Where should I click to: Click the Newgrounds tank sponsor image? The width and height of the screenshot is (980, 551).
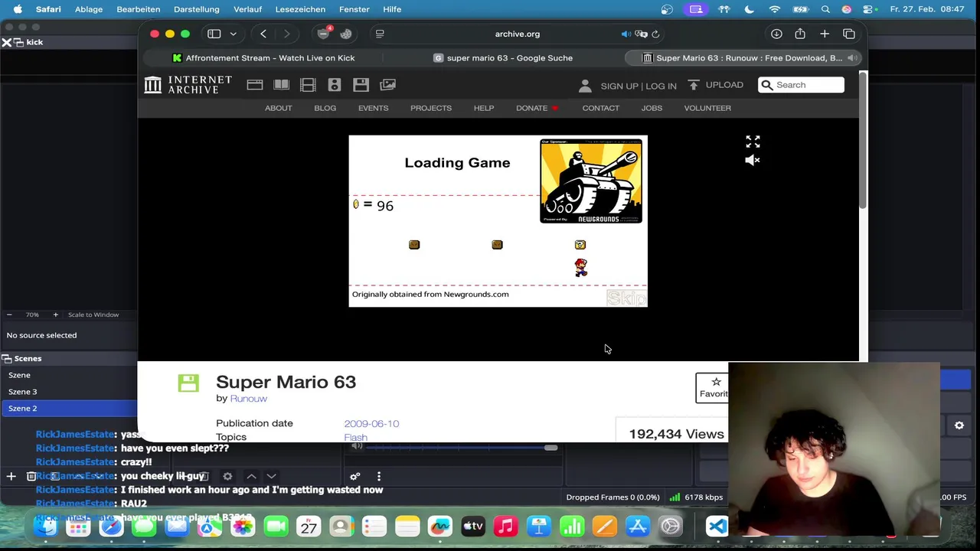tap(591, 181)
